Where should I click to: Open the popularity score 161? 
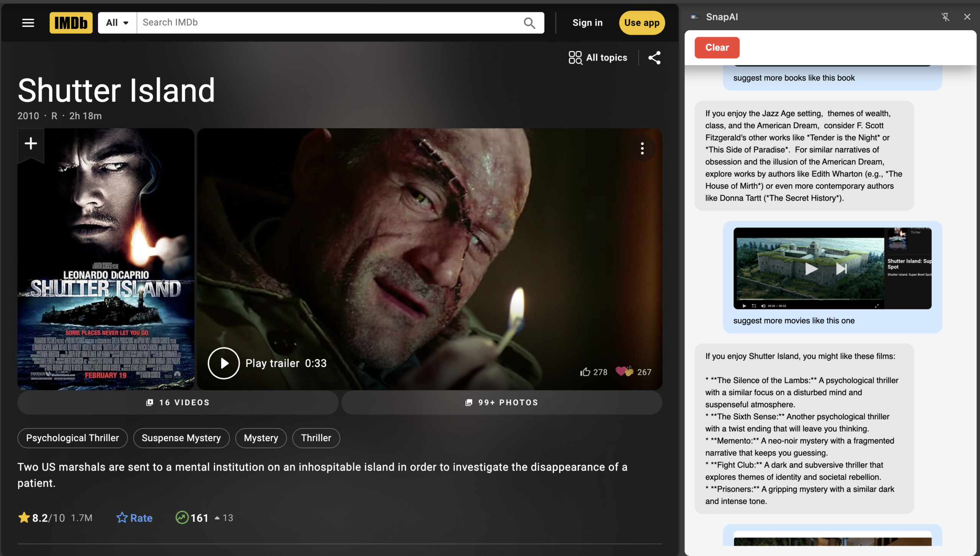click(199, 518)
